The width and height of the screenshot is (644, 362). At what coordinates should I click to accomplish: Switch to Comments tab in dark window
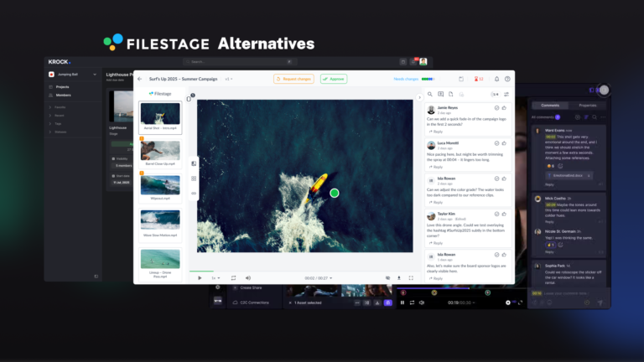[550, 106]
